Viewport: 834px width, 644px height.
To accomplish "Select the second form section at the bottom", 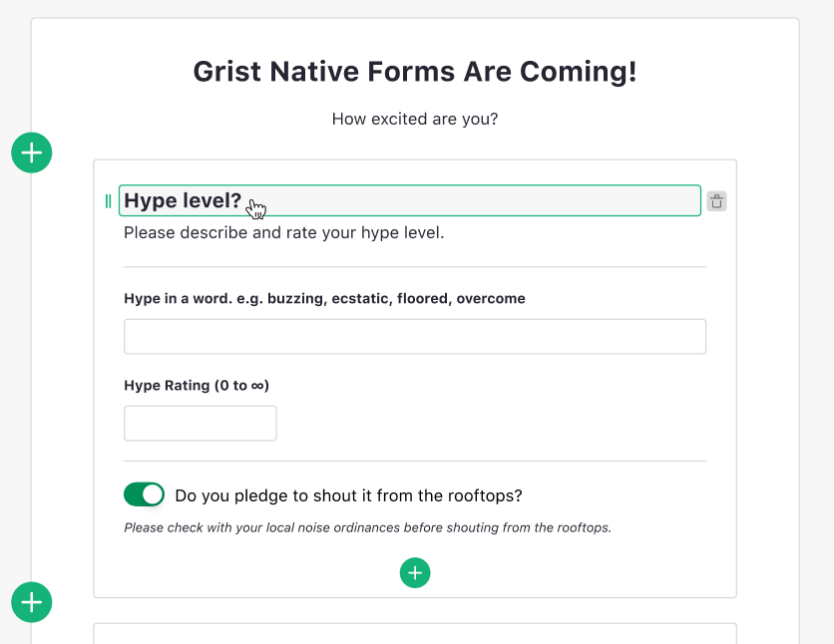I will pos(415,636).
